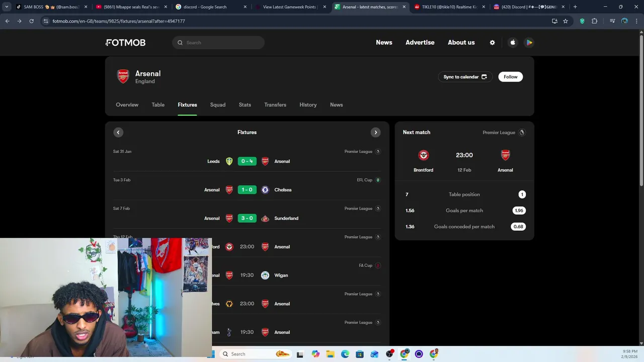
Task: Click the calendar icon in Sync to calendar
Action: (x=484, y=77)
